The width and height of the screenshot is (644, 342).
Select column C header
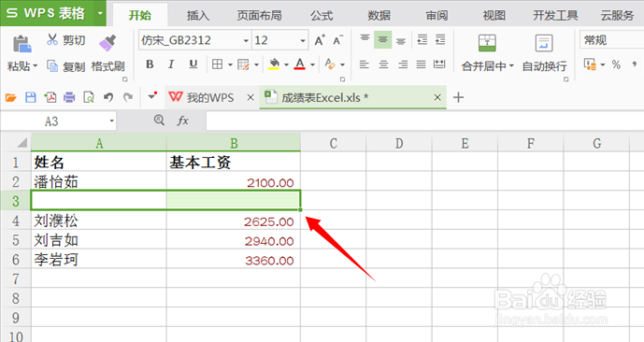coord(333,143)
